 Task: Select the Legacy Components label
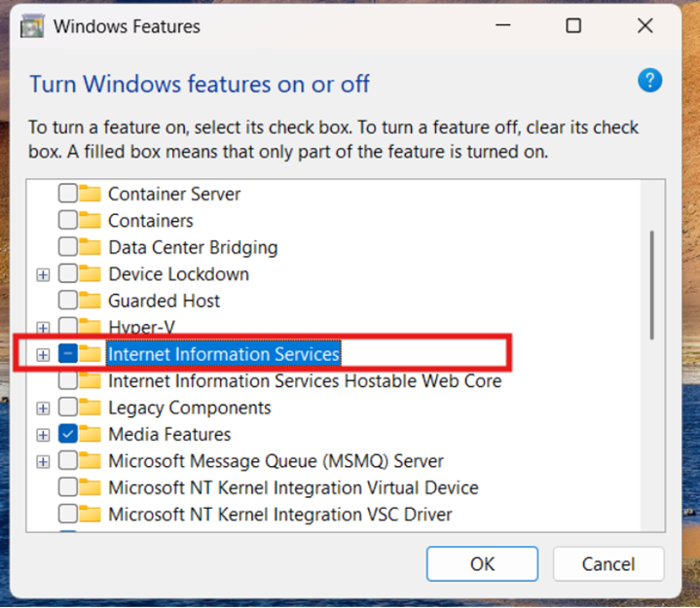pyautogui.click(x=190, y=409)
